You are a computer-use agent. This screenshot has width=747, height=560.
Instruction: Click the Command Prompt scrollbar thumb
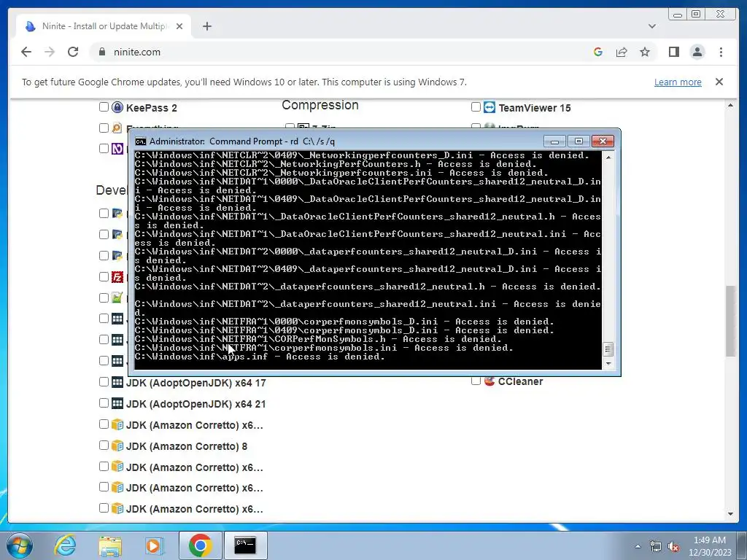click(x=608, y=349)
